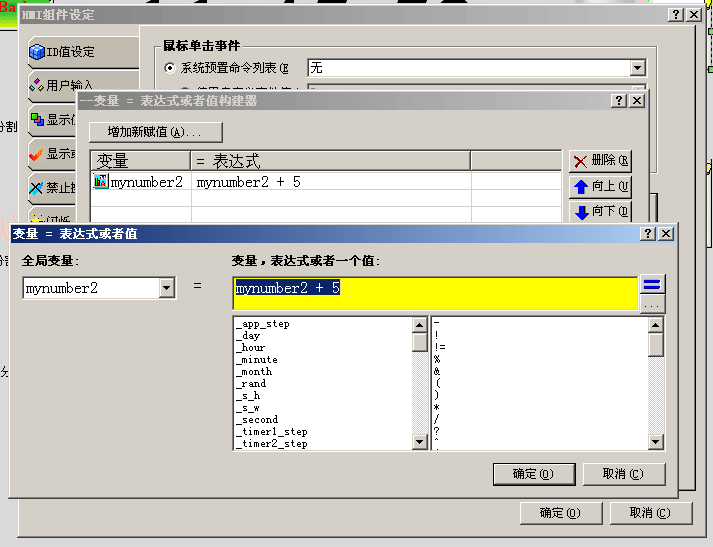Click the 增加新赋值 button

[155, 132]
